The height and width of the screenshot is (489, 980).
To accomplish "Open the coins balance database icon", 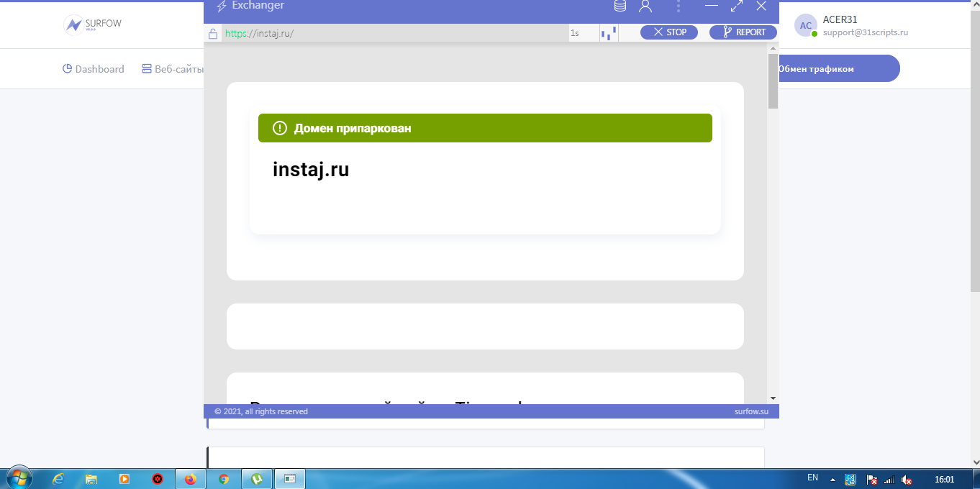I will (620, 6).
